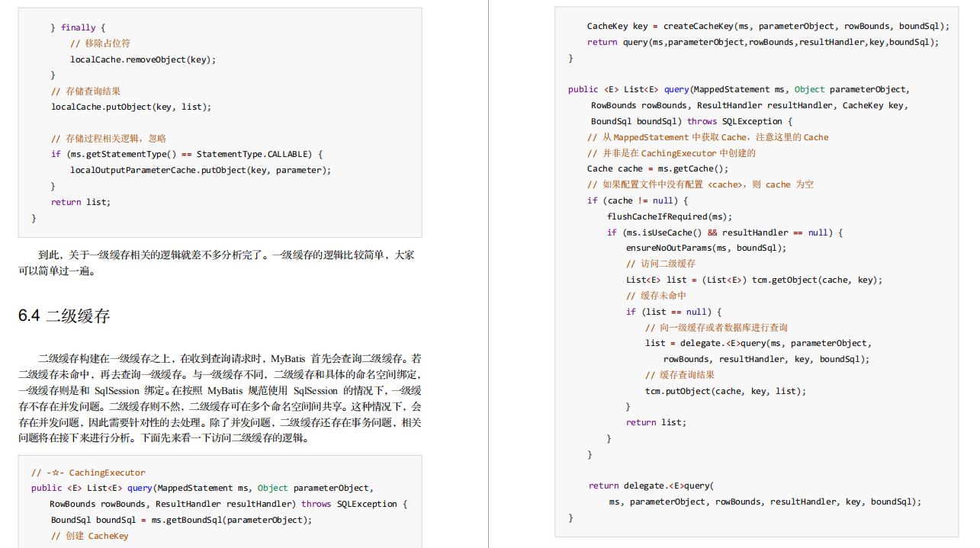
Task: Click the comment // 创建 CacheKey
Action: [90, 536]
